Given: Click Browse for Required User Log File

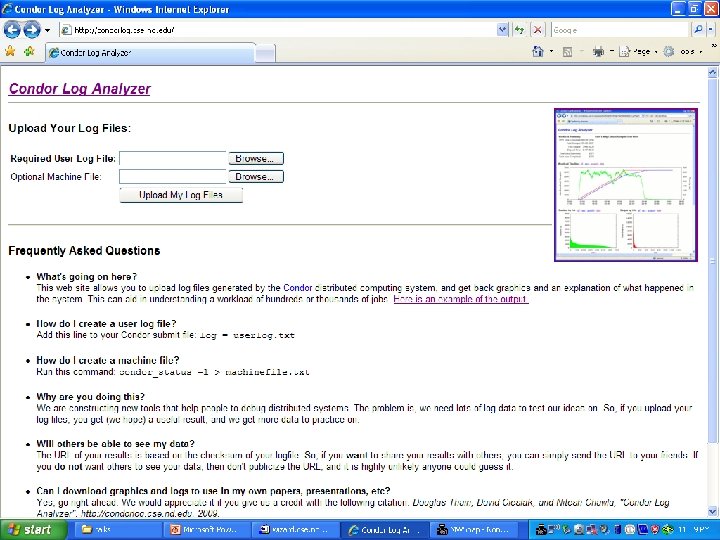Looking at the screenshot, I should point(256,158).
